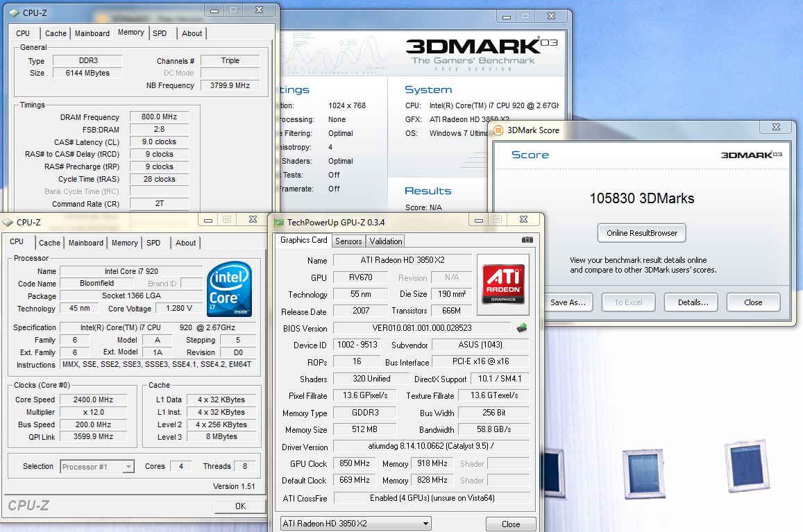
Task: Click the To Excel button
Action: [x=628, y=302]
